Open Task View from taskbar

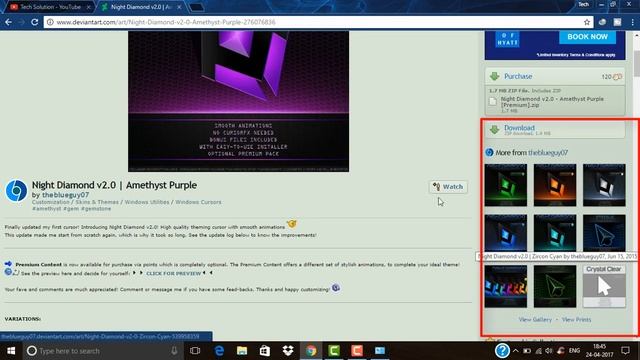[x=195, y=351]
